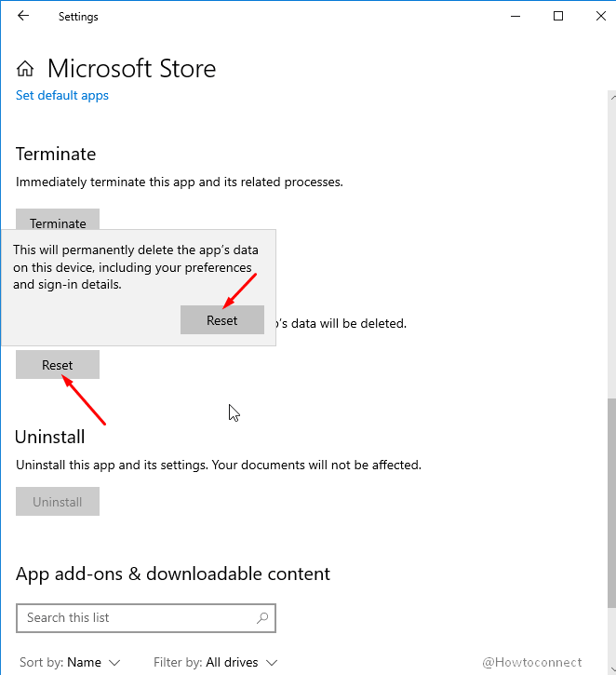Open the Set default apps link
The width and height of the screenshot is (616, 675).
[62, 95]
